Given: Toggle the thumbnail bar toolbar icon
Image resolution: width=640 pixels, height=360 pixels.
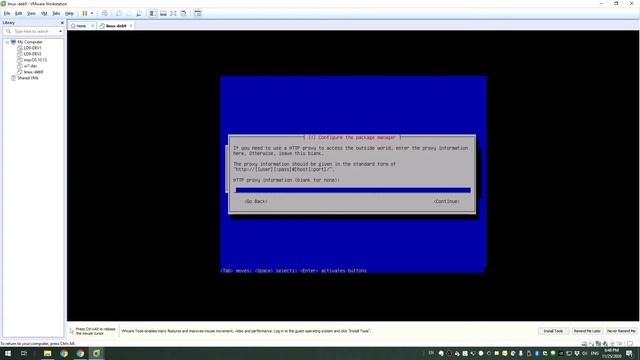Looking at the screenshot, I should point(163,13).
